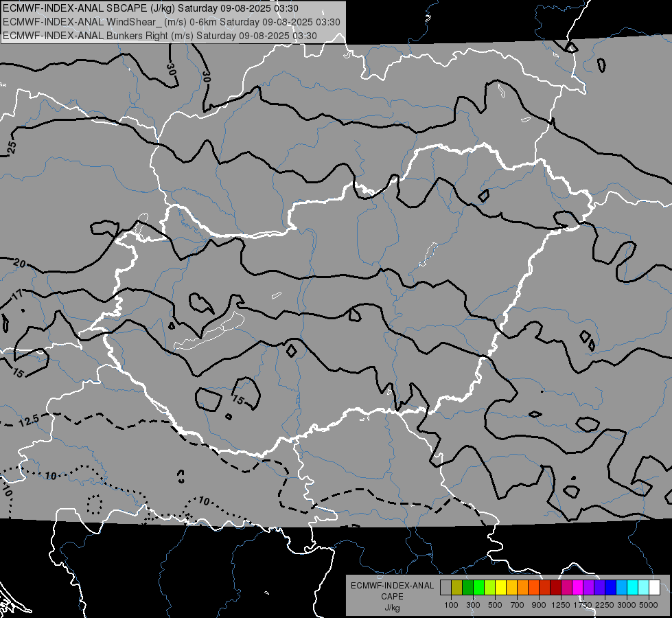672x618 pixels.
Task: Click the legend value 2250
Action: (605, 605)
